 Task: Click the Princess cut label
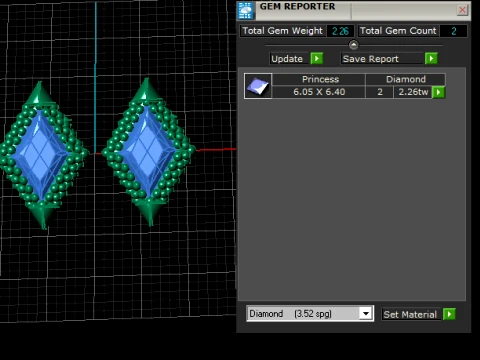320,79
